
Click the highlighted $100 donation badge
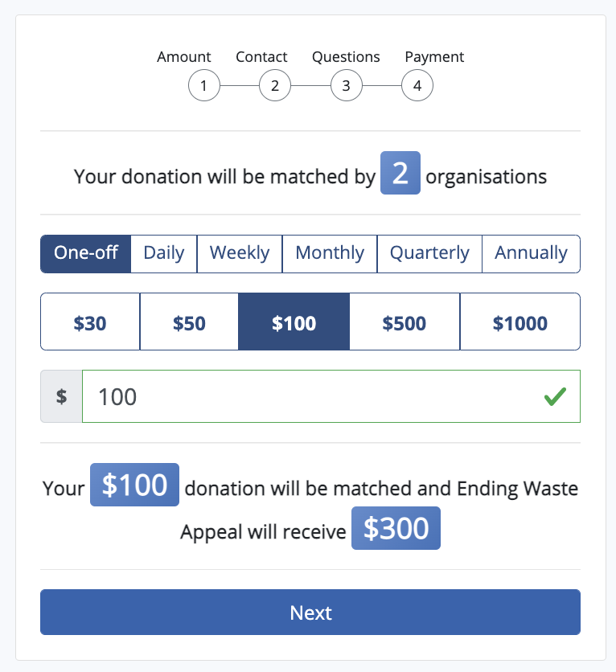[134, 485]
